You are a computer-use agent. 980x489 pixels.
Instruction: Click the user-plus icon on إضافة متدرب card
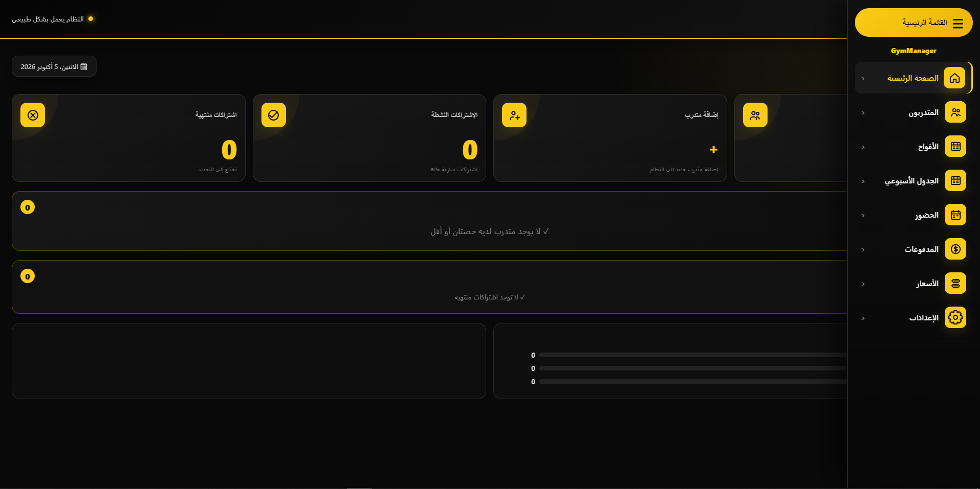[514, 115]
